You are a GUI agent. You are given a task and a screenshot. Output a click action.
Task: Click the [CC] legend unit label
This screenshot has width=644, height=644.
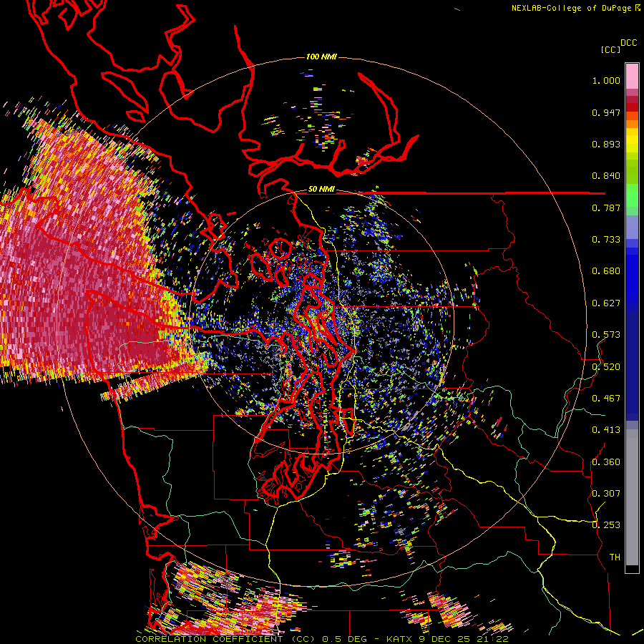click(x=610, y=49)
